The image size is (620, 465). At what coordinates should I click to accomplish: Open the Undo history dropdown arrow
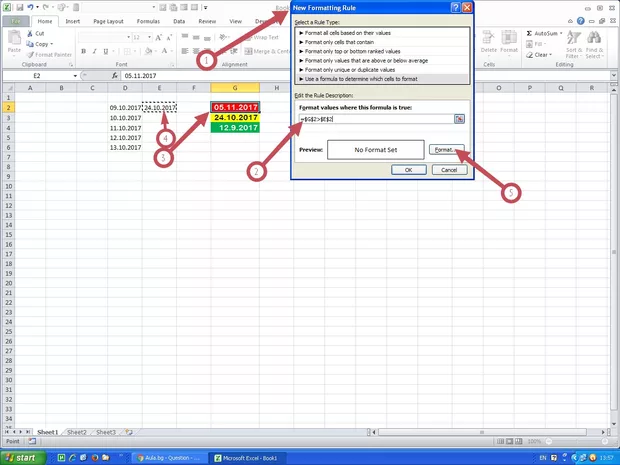point(37,7)
